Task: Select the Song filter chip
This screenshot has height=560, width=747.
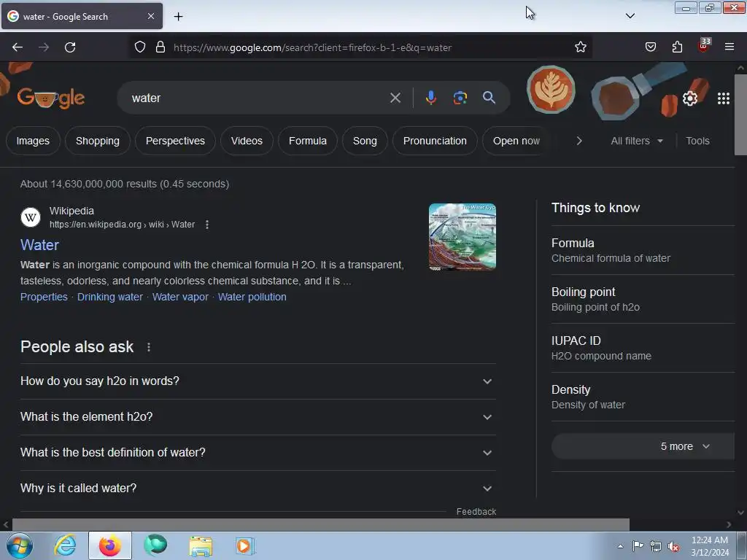Action: click(x=365, y=141)
